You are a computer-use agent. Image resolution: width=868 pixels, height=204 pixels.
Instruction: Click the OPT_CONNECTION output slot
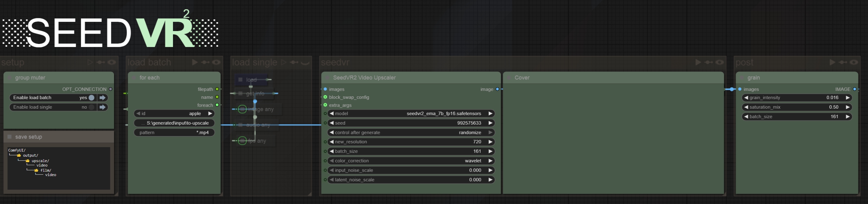(x=111, y=89)
